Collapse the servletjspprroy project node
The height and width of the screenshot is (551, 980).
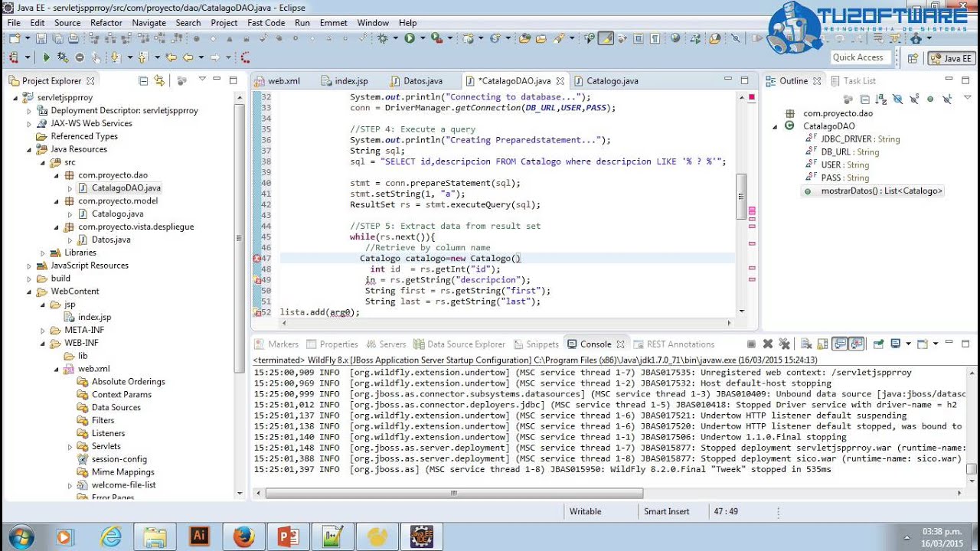click(x=16, y=98)
